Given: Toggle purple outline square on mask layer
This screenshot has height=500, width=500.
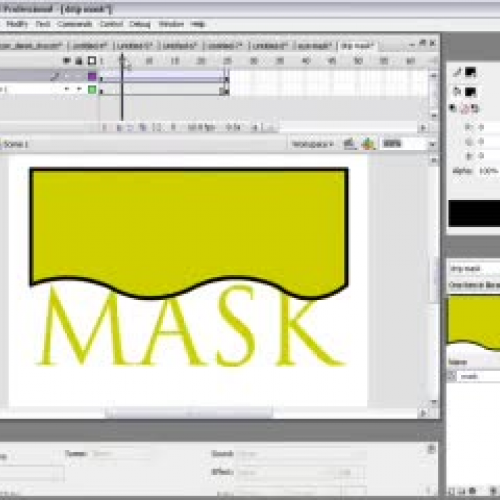Looking at the screenshot, I should (92, 77).
